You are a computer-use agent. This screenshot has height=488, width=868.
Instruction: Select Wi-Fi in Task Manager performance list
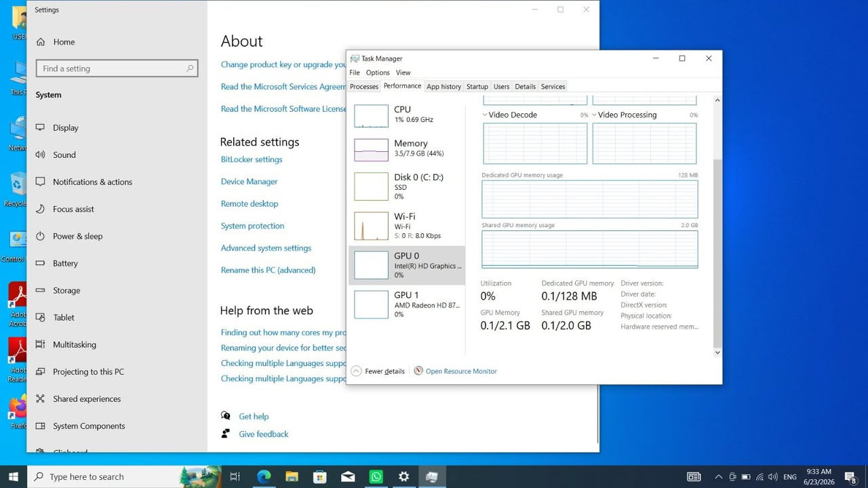click(407, 226)
